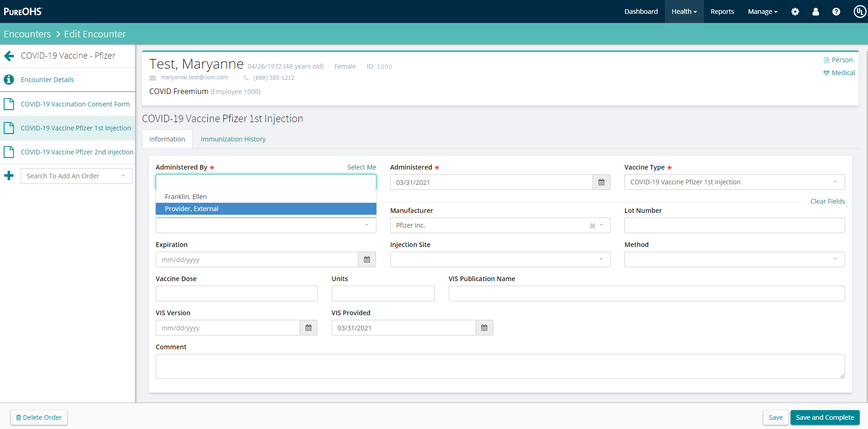Image resolution: width=868 pixels, height=429 pixels.
Task: Click the Save button
Action: click(x=775, y=417)
